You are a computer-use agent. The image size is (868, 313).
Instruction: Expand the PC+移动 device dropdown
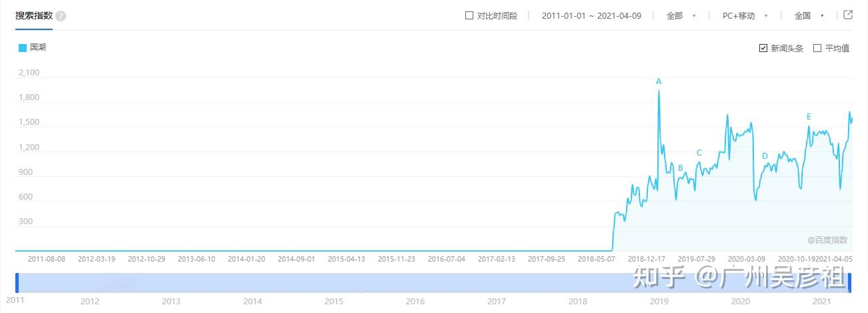click(745, 15)
